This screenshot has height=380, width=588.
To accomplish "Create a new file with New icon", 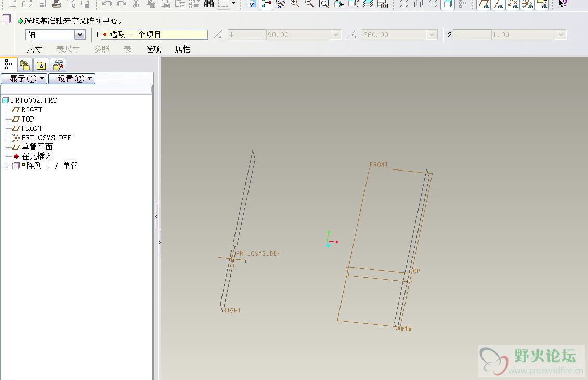I will click(x=13, y=3).
